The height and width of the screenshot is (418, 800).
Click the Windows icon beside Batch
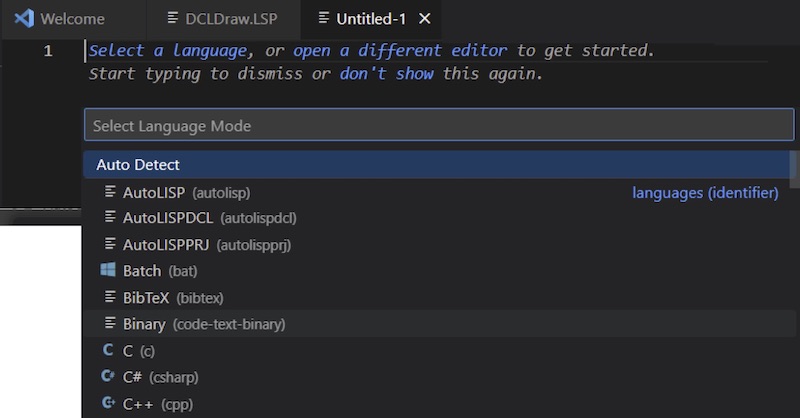click(x=108, y=269)
